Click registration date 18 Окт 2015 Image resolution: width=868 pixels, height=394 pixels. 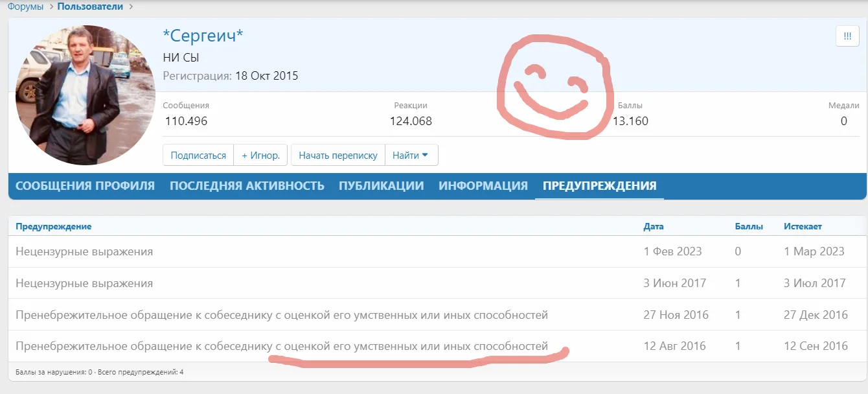pos(266,76)
